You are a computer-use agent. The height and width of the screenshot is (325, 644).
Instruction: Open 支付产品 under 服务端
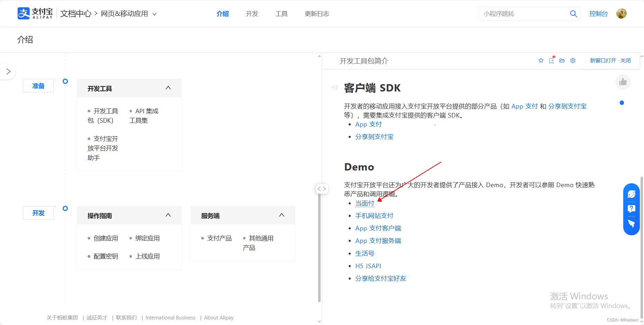pos(220,238)
